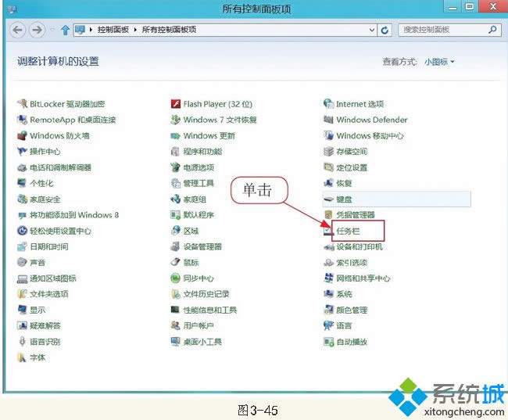Click the 日期和时间 icon
This screenshot has width=508, height=420.
click(22, 247)
